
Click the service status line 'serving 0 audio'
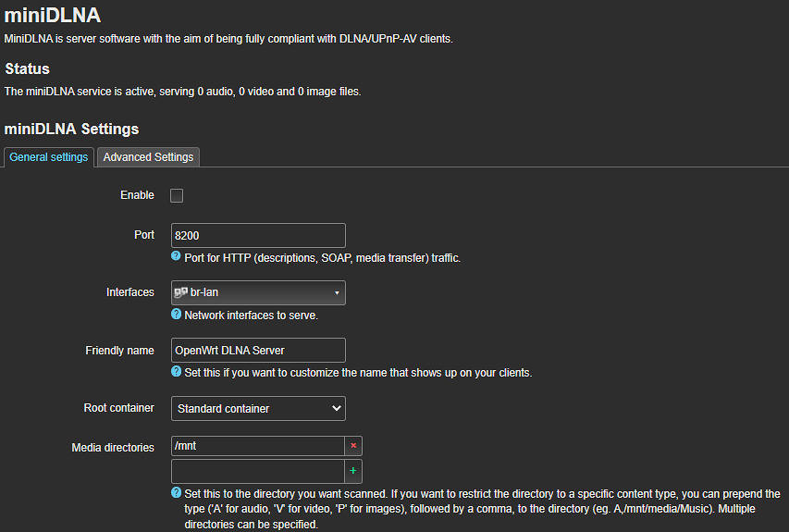182,92
